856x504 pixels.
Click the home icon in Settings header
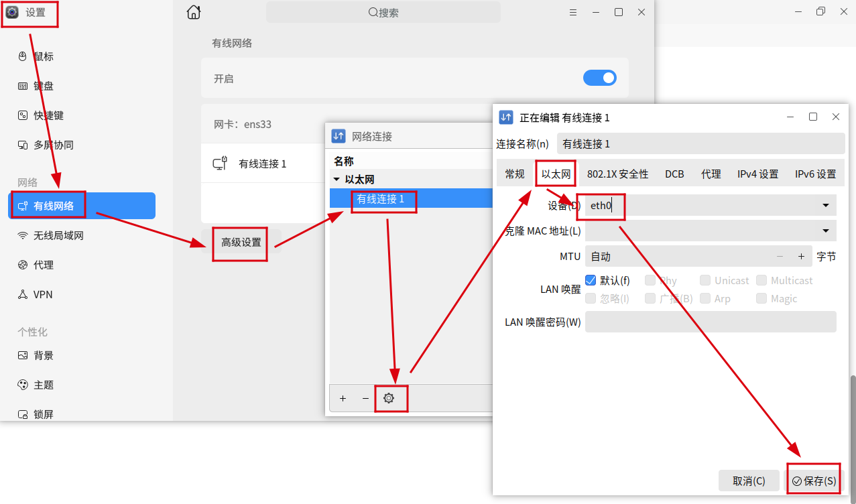coord(193,12)
